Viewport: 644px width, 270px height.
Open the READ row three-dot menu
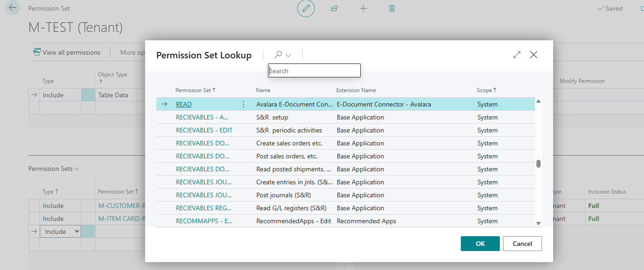pyautogui.click(x=243, y=104)
